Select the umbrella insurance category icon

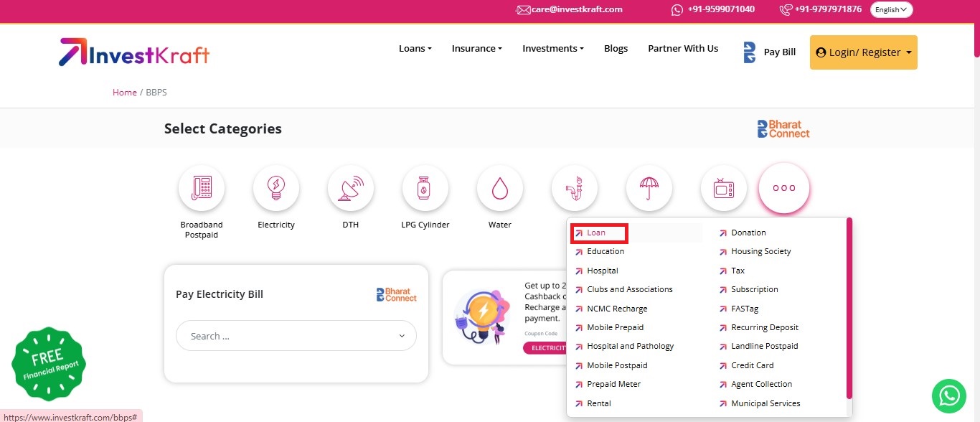pyautogui.click(x=649, y=188)
